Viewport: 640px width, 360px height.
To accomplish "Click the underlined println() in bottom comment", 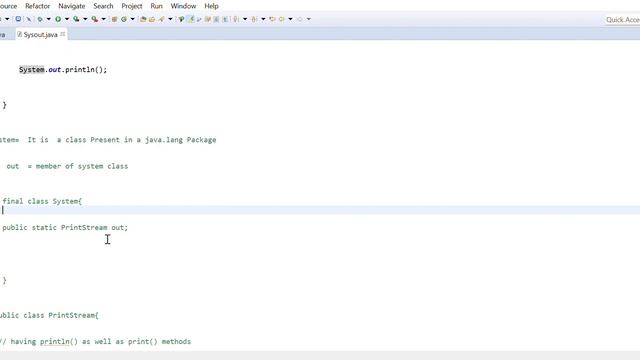I will [59, 342].
